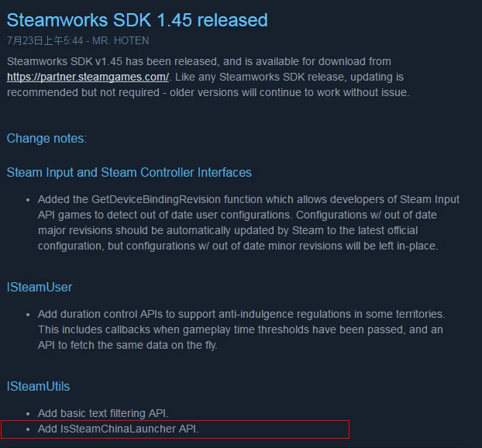Viewport: 482px width, 448px height.
Task: Click the ISteamUser section heading
Action: pyautogui.click(x=40, y=288)
